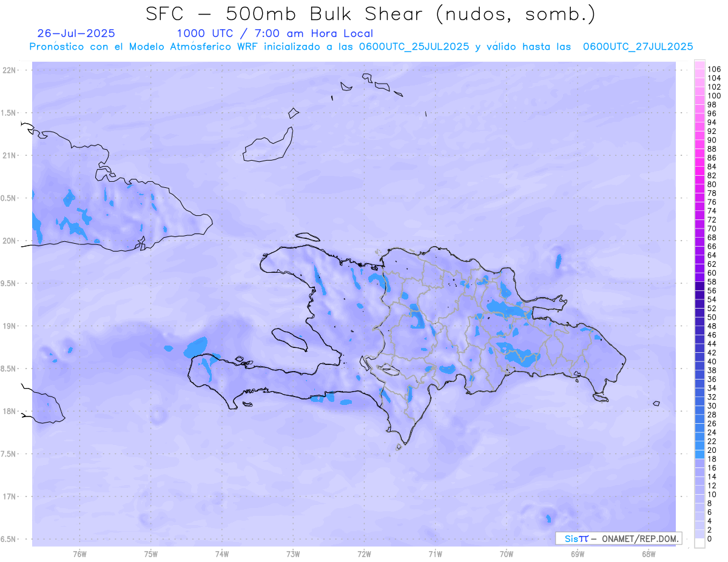This screenshot has height=562, width=728.
Task: Click the '1000 UTC / 7:00 am Hora Local' time
Action: click(275, 34)
